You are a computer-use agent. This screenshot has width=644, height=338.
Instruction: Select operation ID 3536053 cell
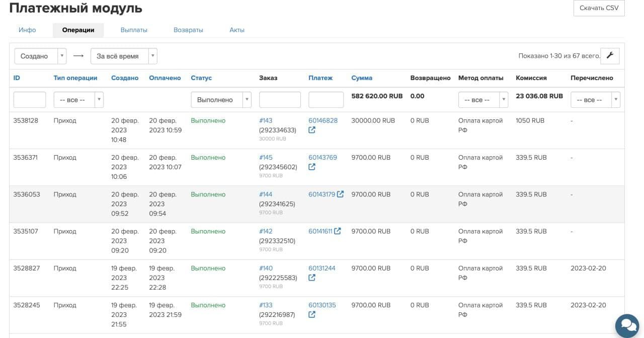click(27, 194)
